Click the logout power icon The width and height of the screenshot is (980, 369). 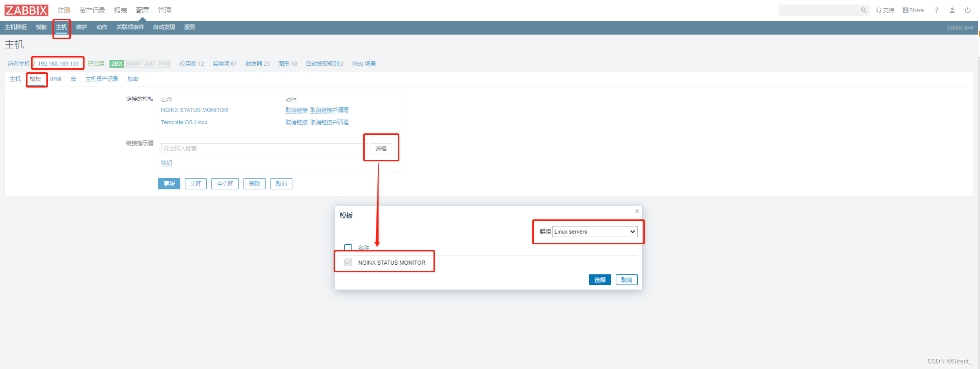[x=968, y=10]
